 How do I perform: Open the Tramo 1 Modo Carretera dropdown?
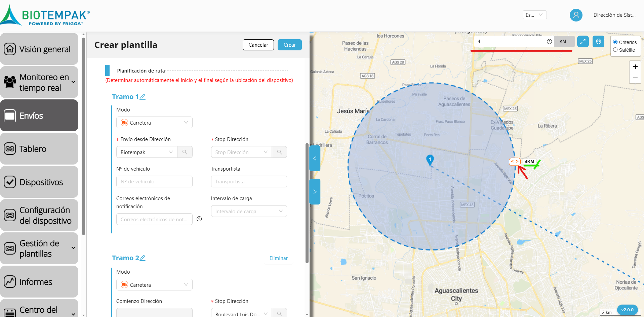point(154,123)
